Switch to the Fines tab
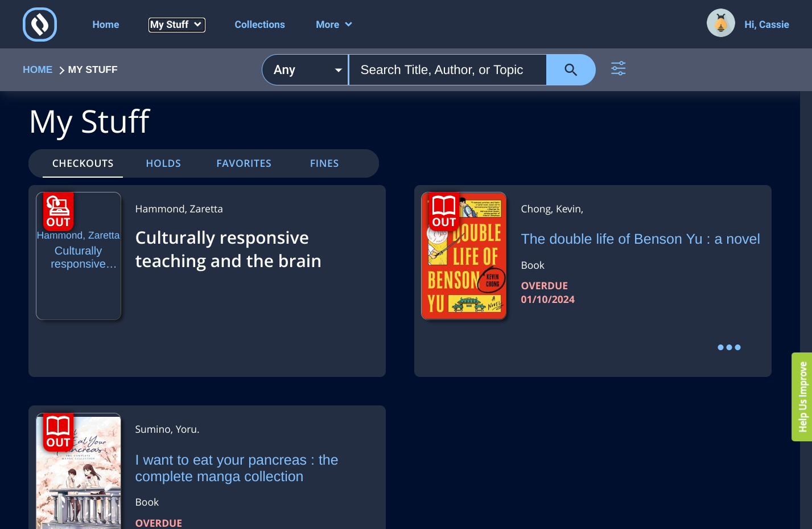812x529 pixels. pyautogui.click(x=324, y=163)
